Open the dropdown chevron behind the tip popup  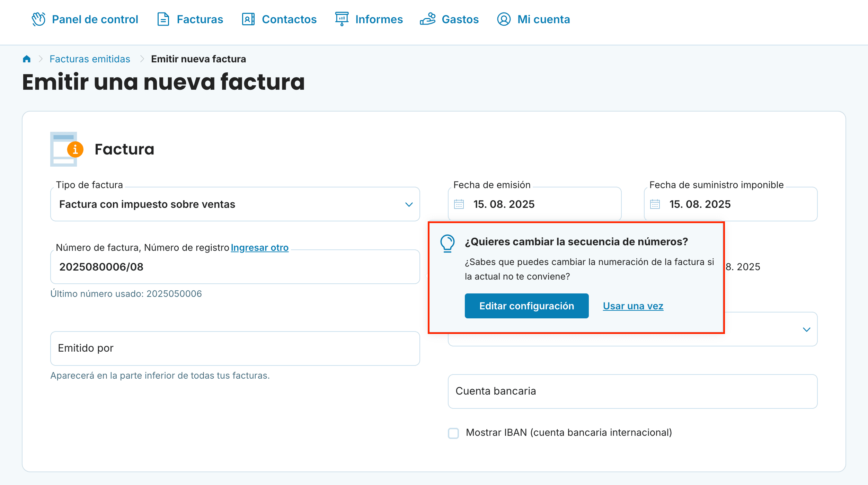[x=807, y=329]
